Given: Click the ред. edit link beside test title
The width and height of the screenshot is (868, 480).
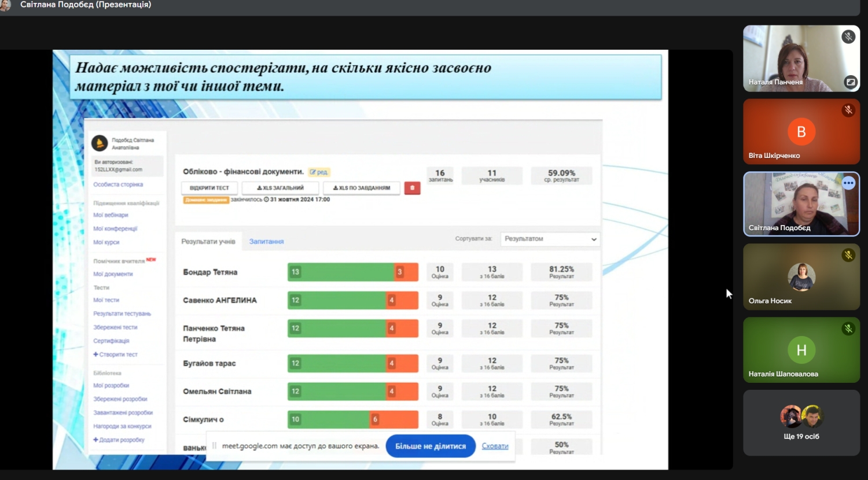Looking at the screenshot, I should point(319,172).
